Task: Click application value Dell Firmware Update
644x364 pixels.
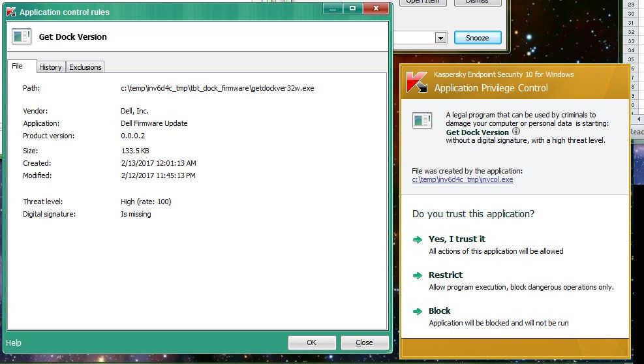Action: click(154, 123)
